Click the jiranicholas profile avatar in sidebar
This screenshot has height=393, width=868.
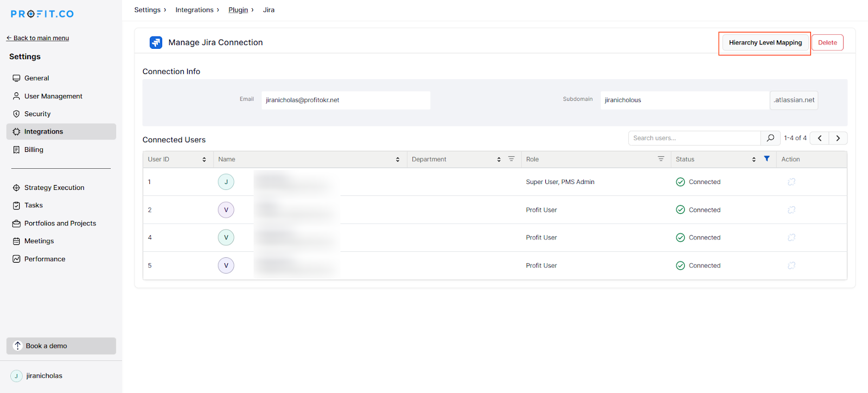tap(16, 376)
